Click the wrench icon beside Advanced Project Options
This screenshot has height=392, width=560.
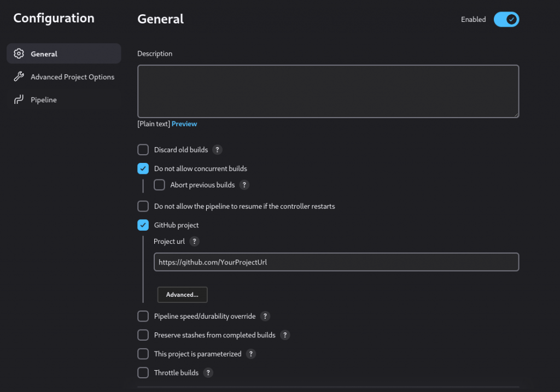point(19,77)
